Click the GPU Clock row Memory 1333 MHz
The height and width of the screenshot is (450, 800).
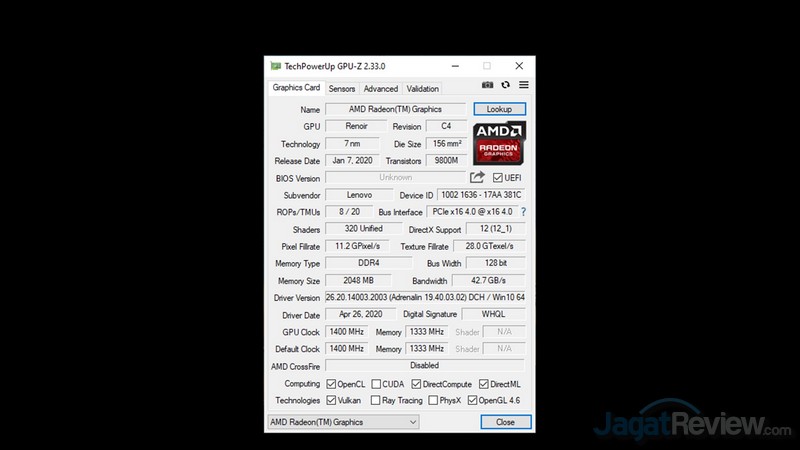tap(427, 332)
